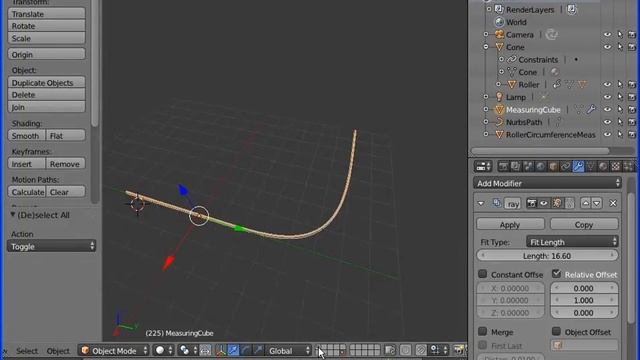
Task: Open the Render Layers properties tab
Action: [x=516, y=167]
